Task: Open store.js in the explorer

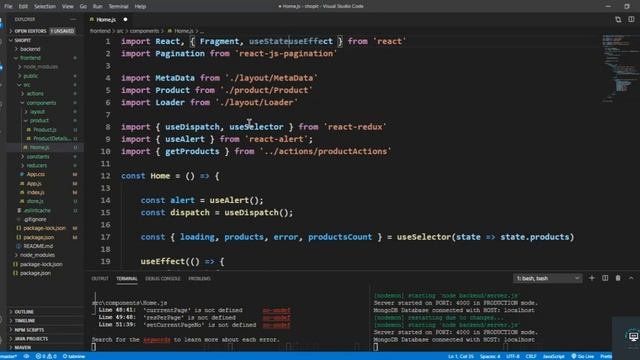Action: pyautogui.click(x=35, y=201)
